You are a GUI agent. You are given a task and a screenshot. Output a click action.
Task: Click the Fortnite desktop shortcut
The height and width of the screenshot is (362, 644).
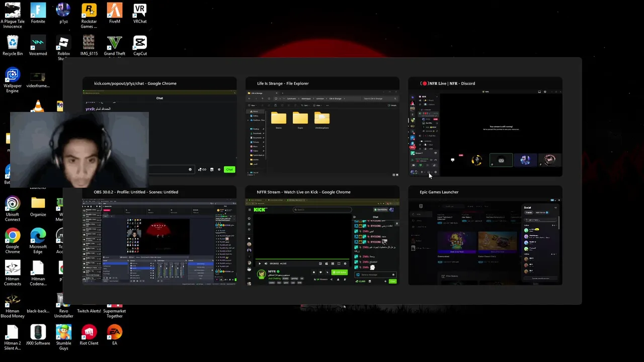coord(38,13)
